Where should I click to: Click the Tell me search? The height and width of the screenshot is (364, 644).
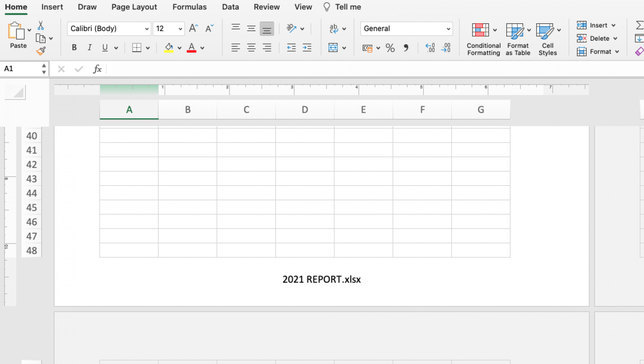click(x=347, y=7)
